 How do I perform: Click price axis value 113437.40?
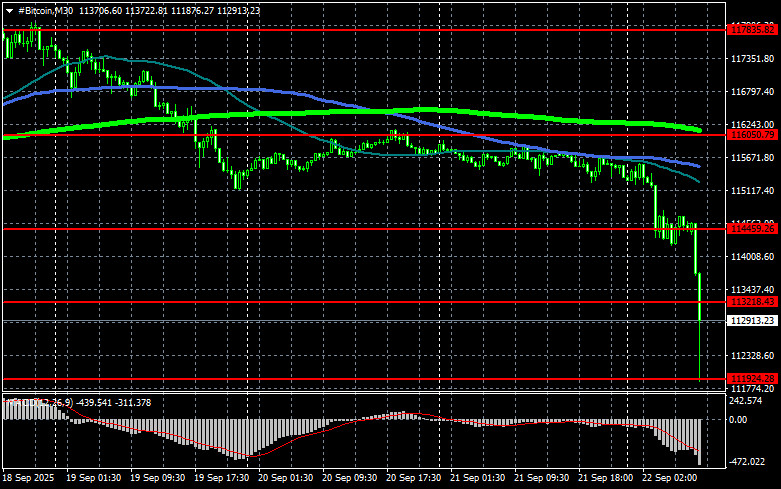click(x=753, y=290)
